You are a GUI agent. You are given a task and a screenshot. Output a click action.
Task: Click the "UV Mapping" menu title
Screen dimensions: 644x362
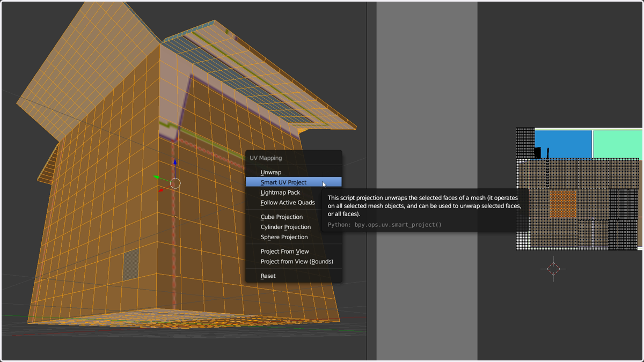[x=266, y=158]
